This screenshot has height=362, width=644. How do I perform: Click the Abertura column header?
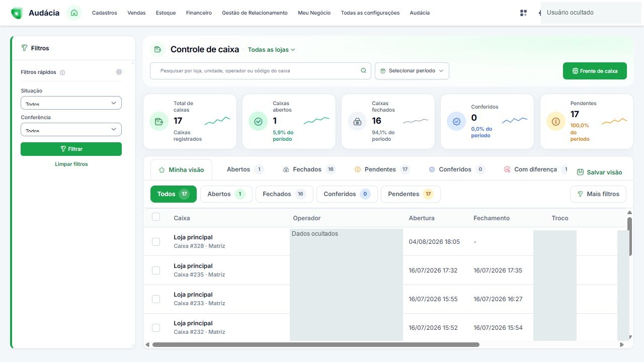point(422,218)
